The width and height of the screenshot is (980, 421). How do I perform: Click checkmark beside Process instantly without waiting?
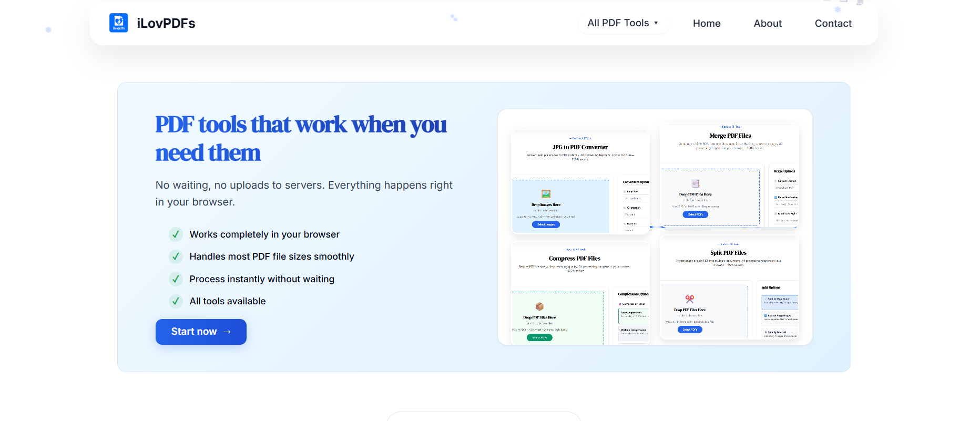pos(176,279)
